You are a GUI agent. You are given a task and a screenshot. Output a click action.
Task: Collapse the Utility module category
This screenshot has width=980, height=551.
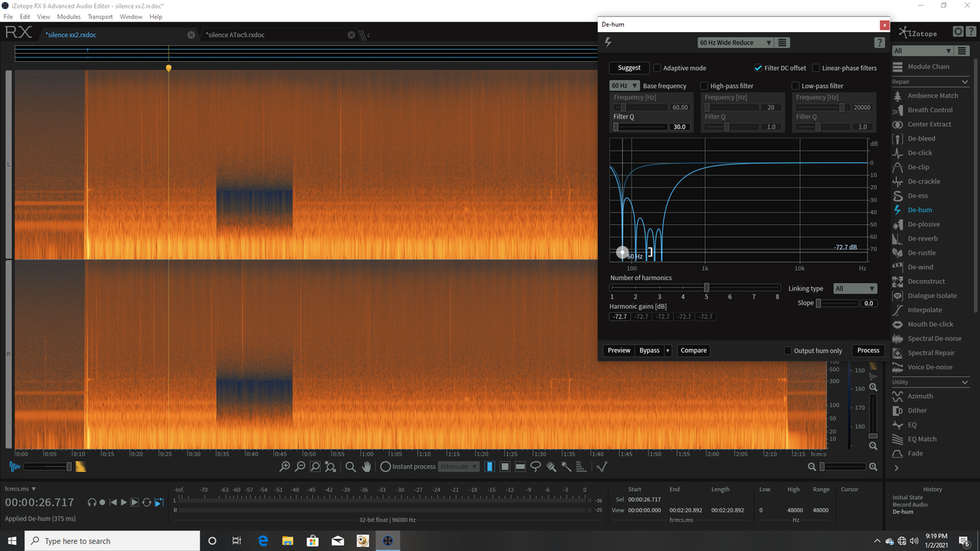965,382
